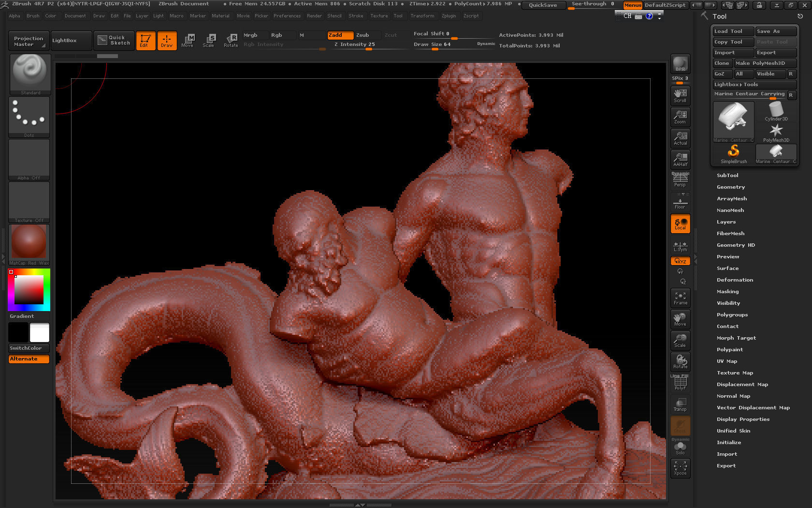Select the Scale transform tool in top shelf

pyautogui.click(x=209, y=41)
